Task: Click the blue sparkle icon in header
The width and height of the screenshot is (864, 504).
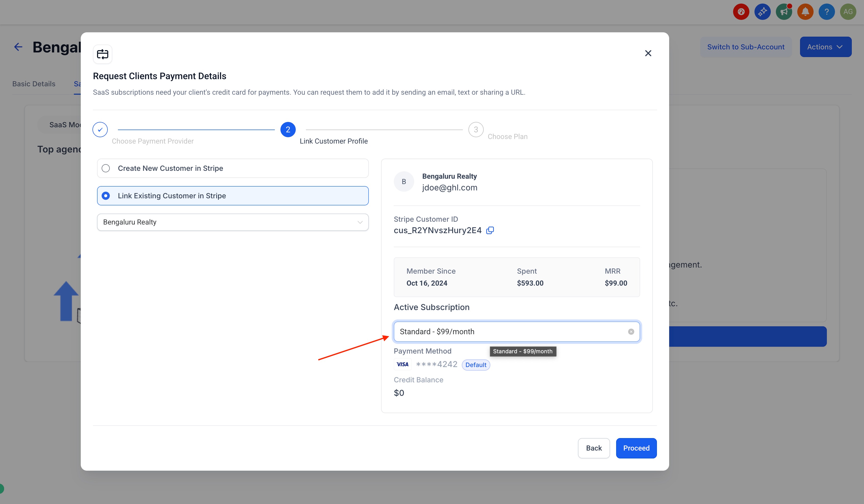Action: (762, 12)
